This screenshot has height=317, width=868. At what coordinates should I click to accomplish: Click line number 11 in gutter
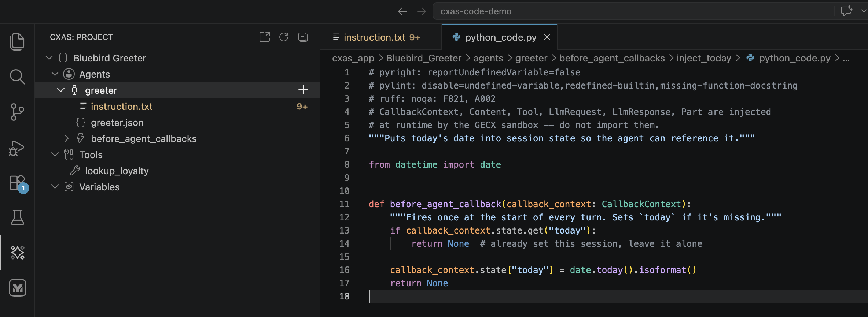click(x=344, y=204)
